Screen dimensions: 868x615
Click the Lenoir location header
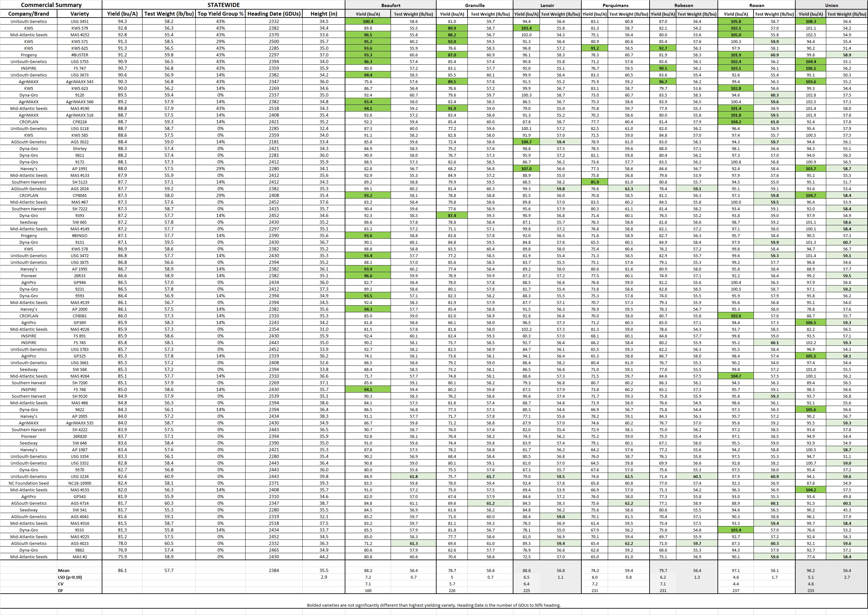(x=547, y=5)
